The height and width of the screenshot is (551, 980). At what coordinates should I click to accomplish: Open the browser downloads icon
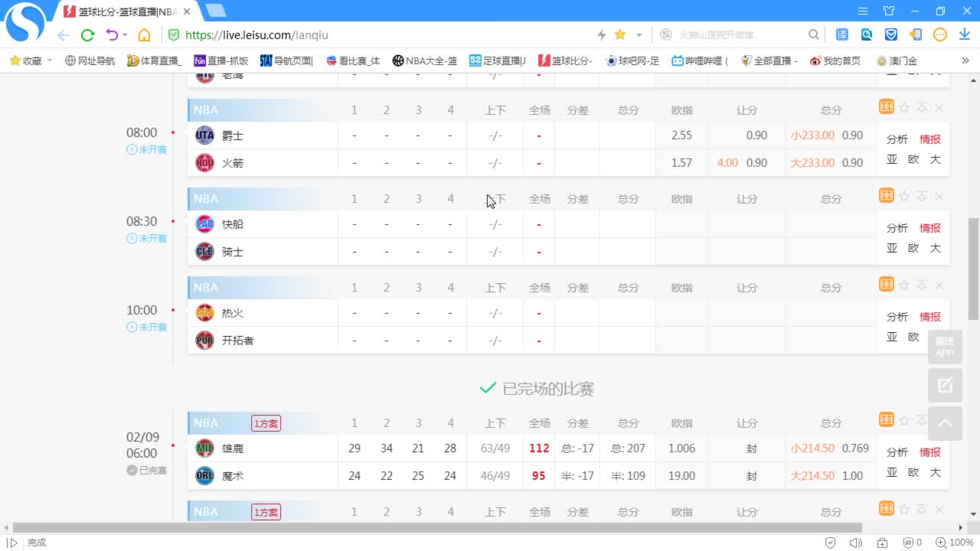[964, 34]
